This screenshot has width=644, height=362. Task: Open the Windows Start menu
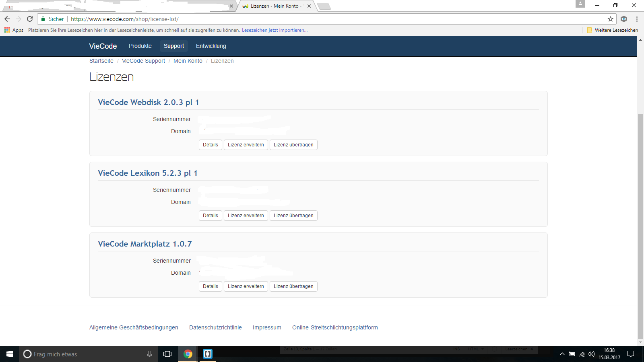click(x=10, y=354)
